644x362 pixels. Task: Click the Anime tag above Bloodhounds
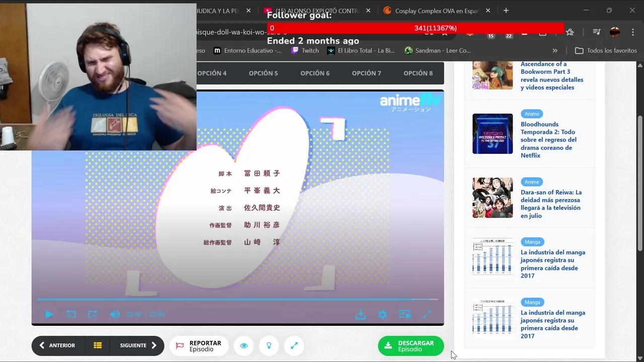point(532,114)
